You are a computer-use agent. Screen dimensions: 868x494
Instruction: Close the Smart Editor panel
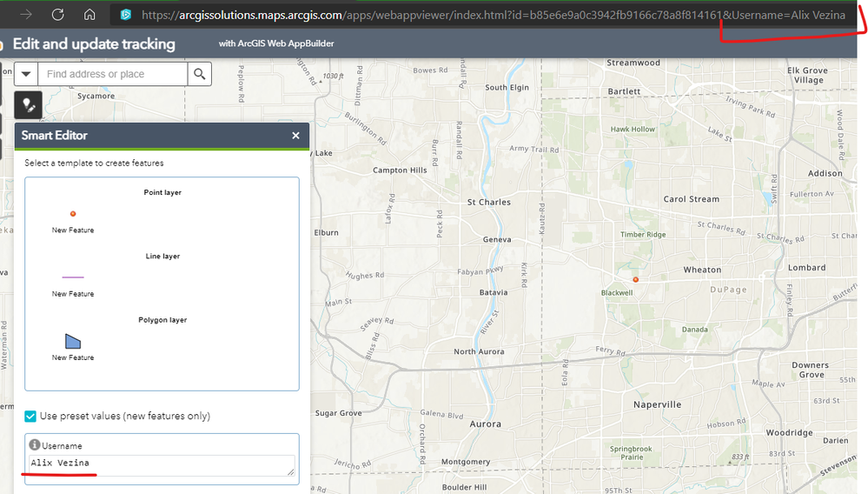295,136
